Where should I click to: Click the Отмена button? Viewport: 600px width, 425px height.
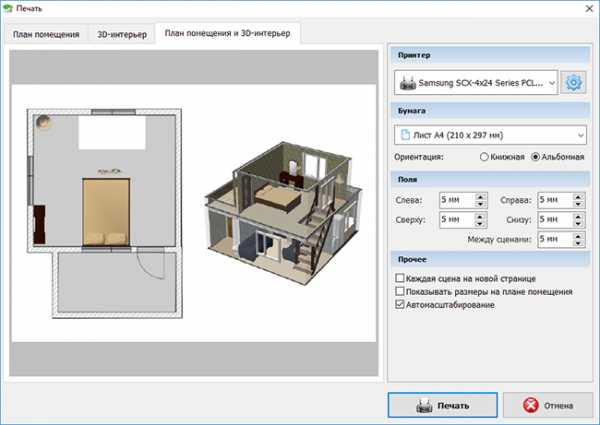548,405
